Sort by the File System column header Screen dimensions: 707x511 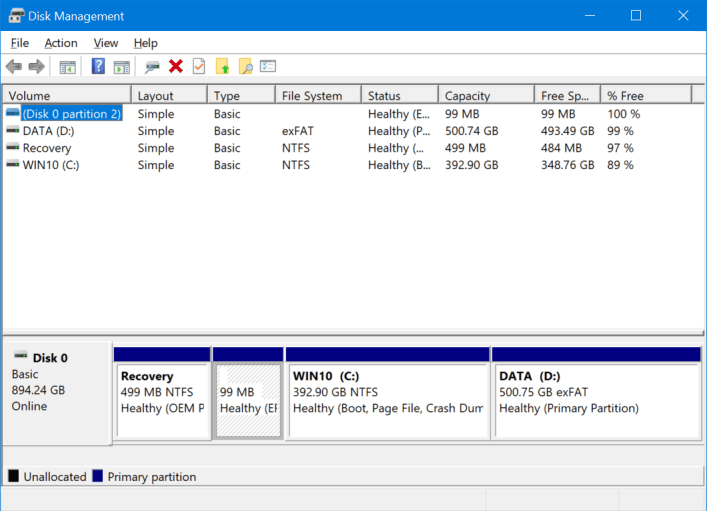coord(318,96)
